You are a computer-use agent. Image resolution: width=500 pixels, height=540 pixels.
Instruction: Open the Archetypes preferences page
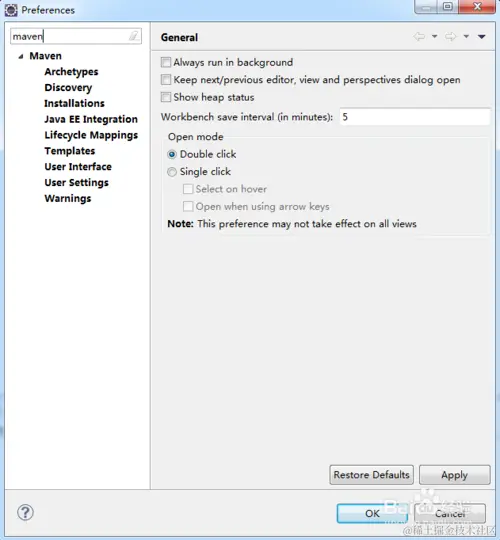coord(71,72)
